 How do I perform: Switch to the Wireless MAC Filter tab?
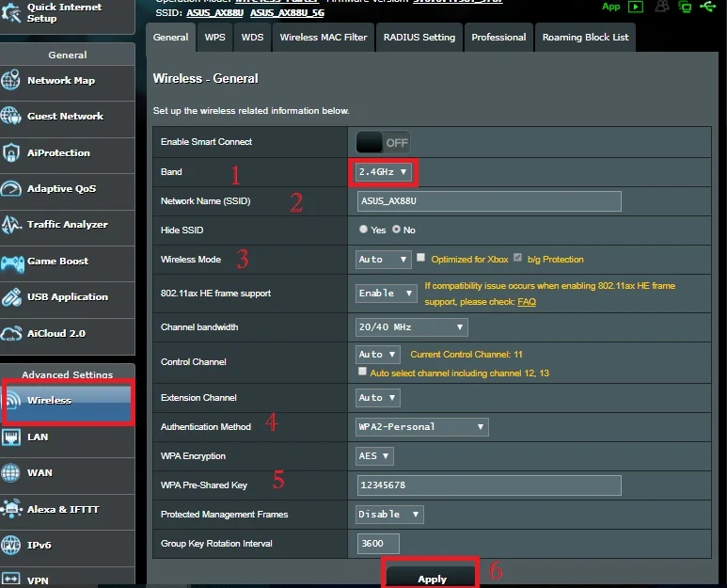[x=323, y=38]
